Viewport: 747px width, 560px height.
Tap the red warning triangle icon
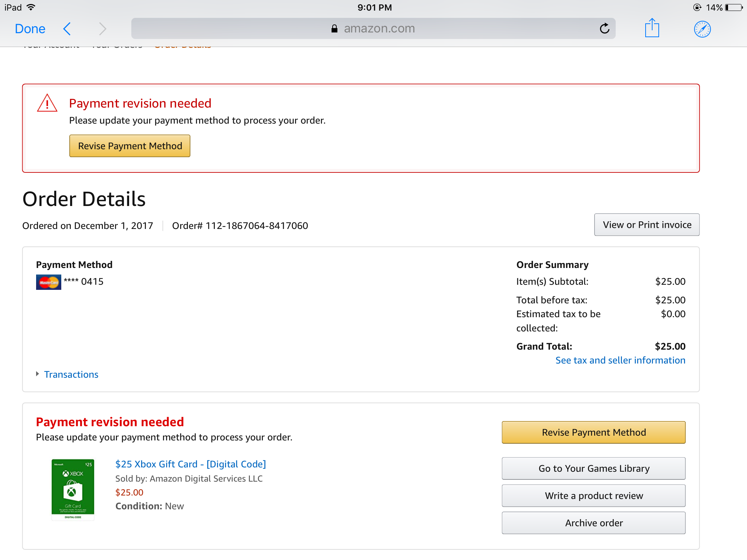pos(47,103)
